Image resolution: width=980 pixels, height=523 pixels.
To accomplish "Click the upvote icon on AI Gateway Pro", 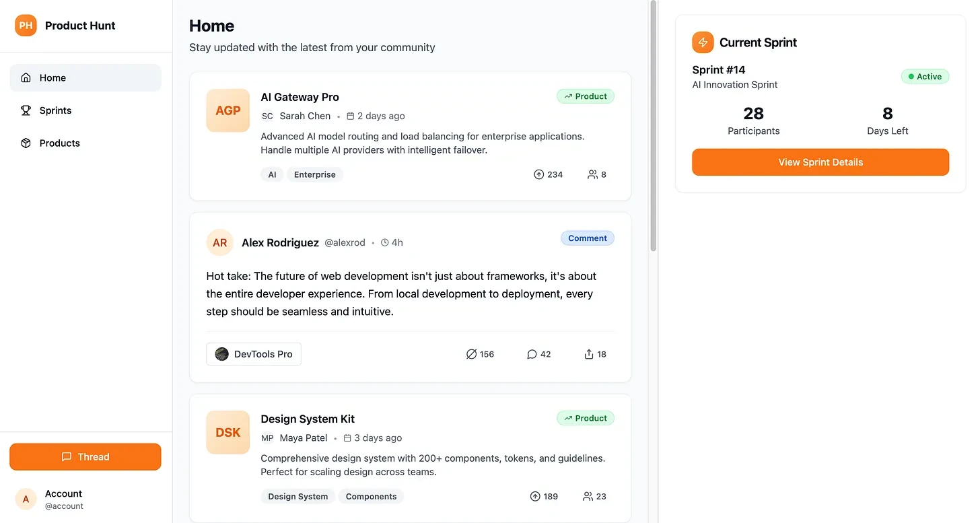I will point(538,174).
